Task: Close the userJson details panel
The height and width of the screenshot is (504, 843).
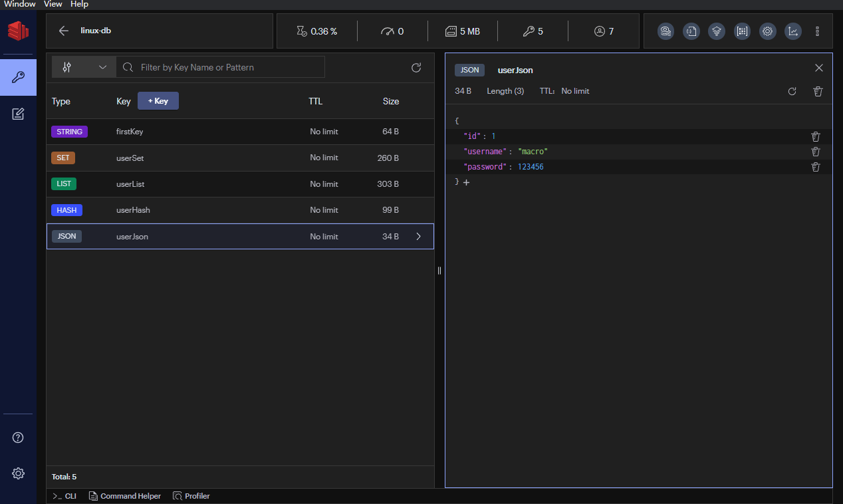Action: coord(819,68)
